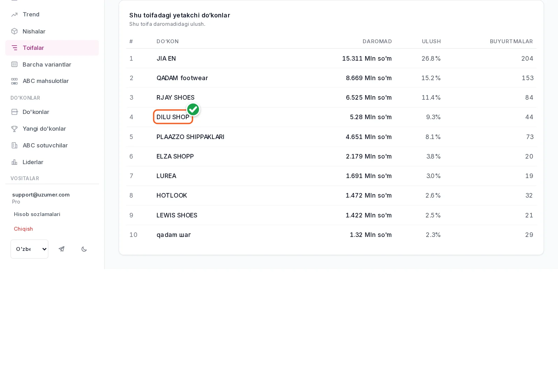558x392 pixels.
Task: Click the JIA EN shop name
Action: [x=166, y=59]
